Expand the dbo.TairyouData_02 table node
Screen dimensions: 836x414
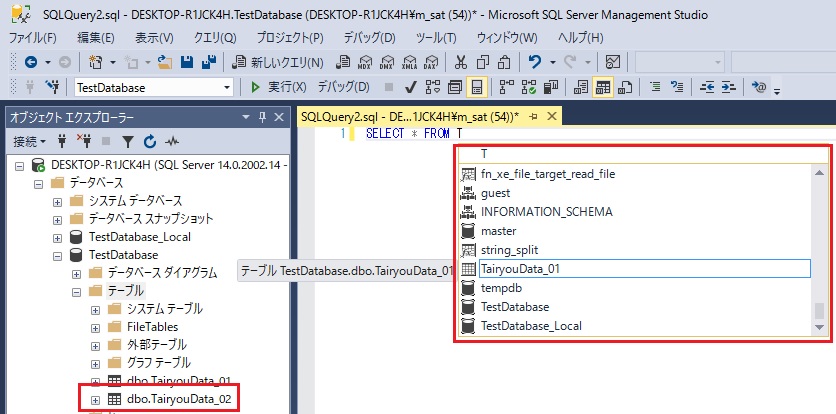(95, 400)
